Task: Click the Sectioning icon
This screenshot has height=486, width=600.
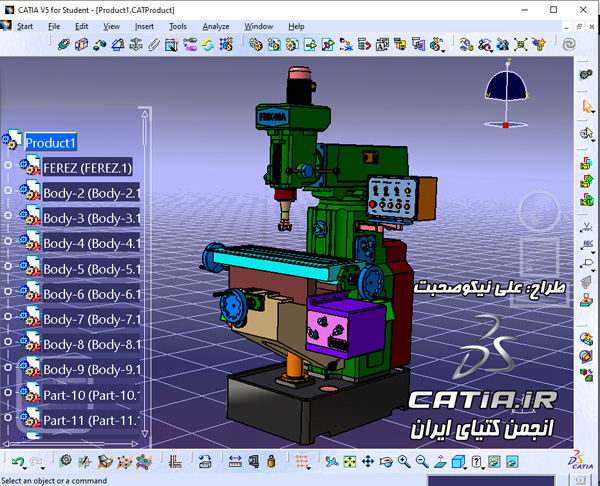Action: pos(586,356)
